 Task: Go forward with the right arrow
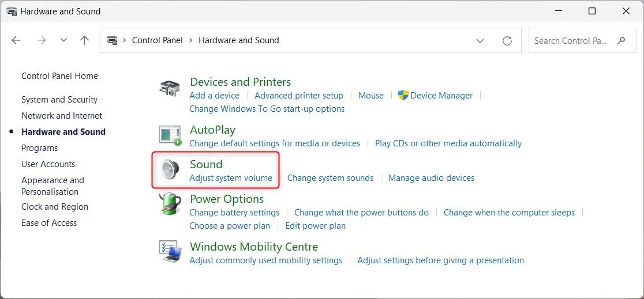42,40
